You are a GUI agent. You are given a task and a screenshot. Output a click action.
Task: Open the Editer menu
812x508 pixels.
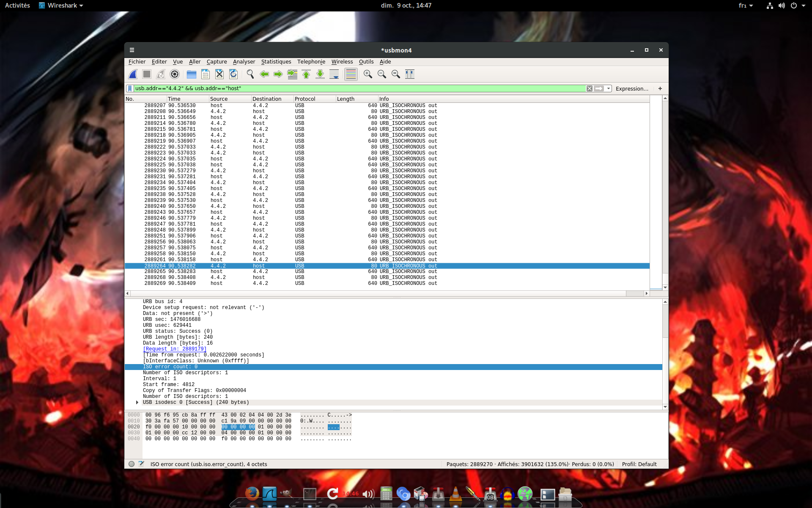pos(159,62)
